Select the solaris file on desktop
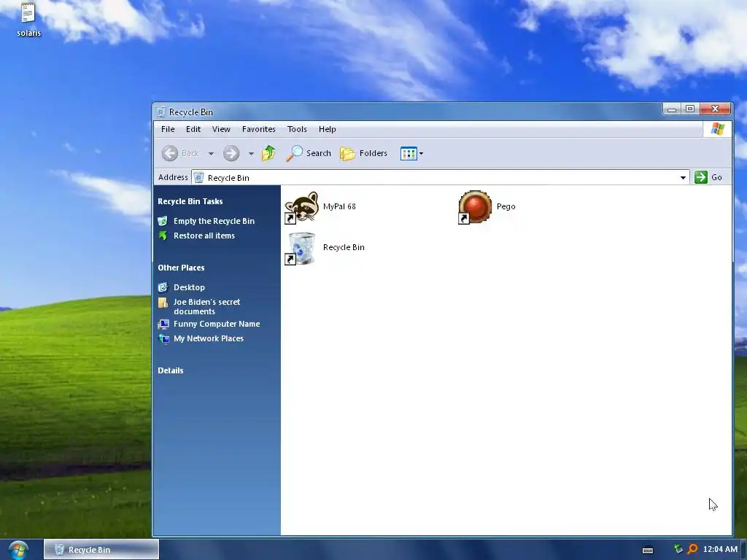The width and height of the screenshot is (747, 560). [x=28, y=20]
